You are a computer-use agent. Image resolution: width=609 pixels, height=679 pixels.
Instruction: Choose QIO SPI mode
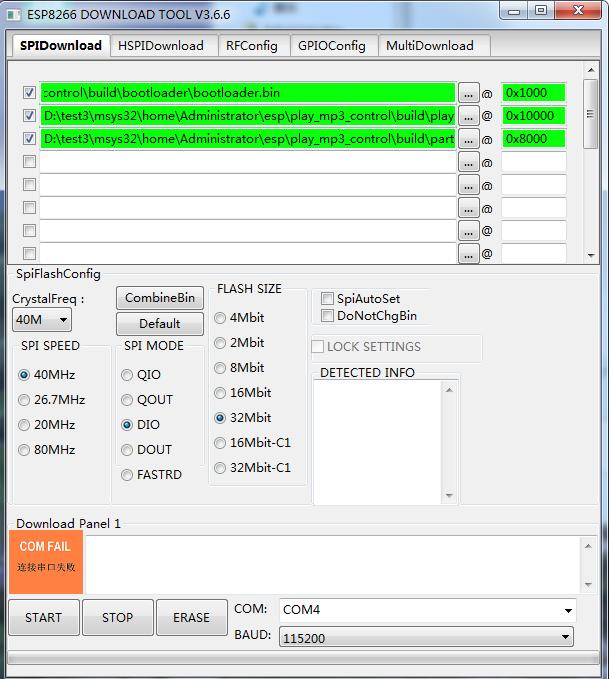(x=141, y=375)
